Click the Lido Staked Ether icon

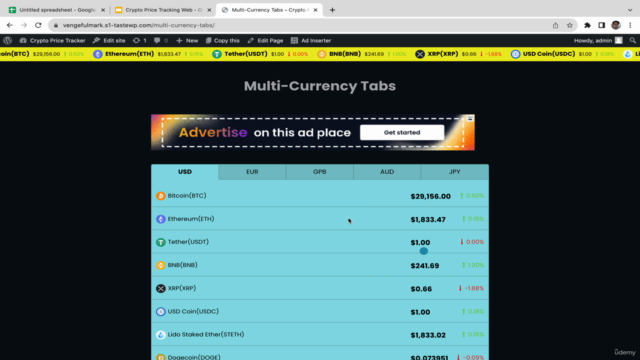[161, 335]
